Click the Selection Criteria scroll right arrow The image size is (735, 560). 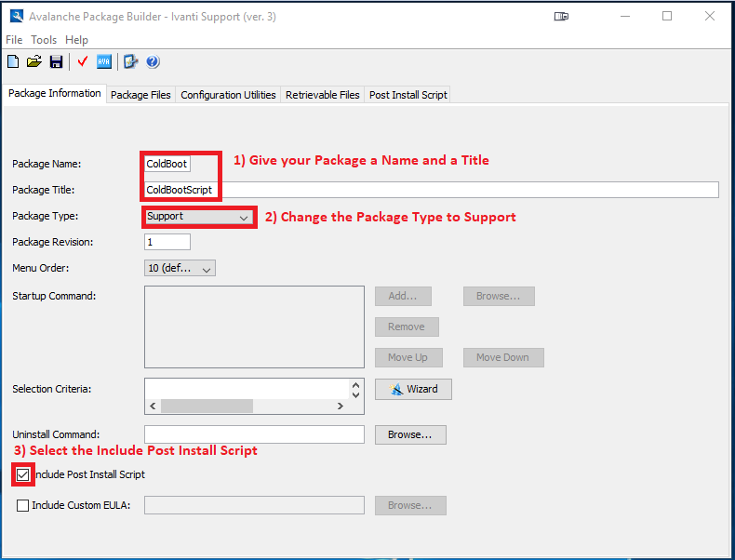pyautogui.click(x=341, y=407)
